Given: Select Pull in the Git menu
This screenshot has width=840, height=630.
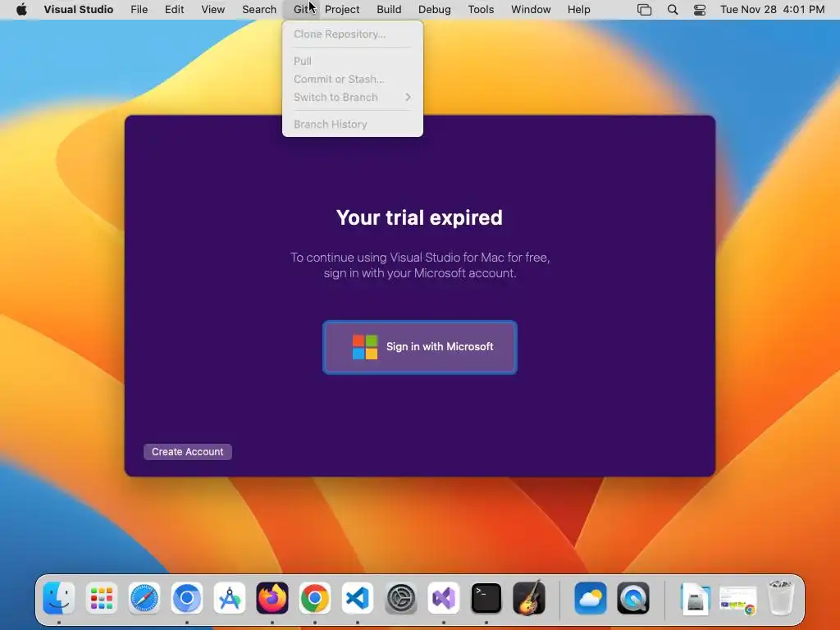Looking at the screenshot, I should 353,61.
